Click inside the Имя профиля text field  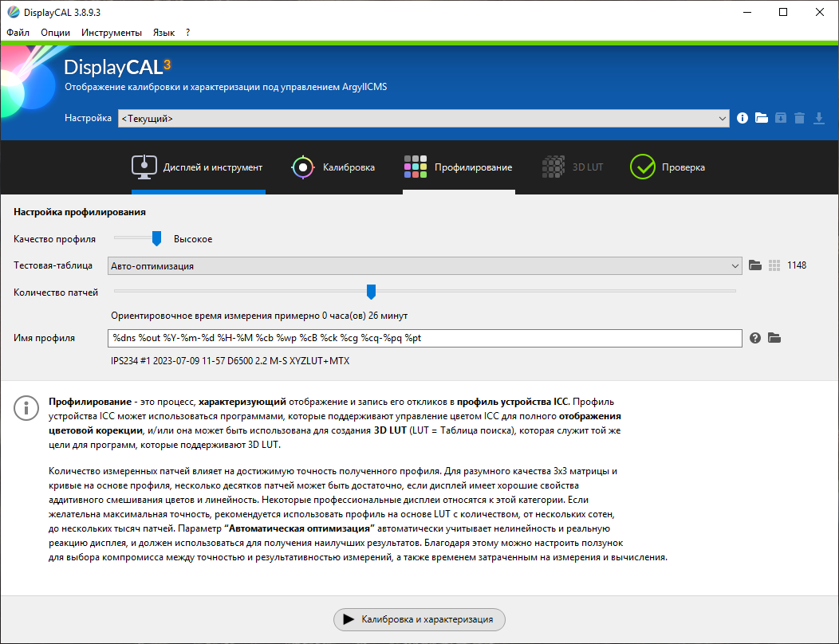(425, 338)
